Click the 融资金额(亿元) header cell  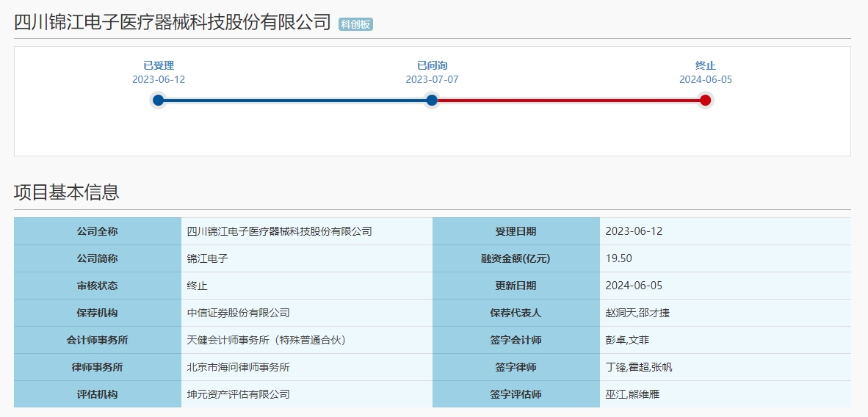point(516,258)
